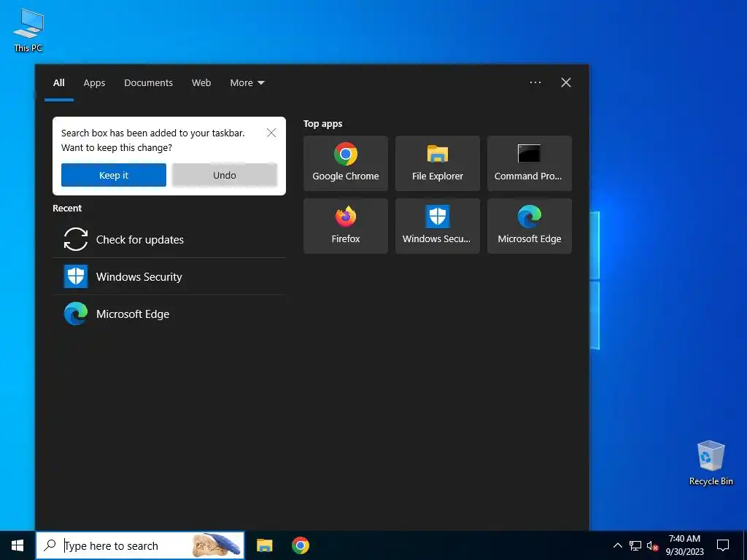Click the Keep it button
Viewport: 747px width, 560px height.
coord(113,175)
